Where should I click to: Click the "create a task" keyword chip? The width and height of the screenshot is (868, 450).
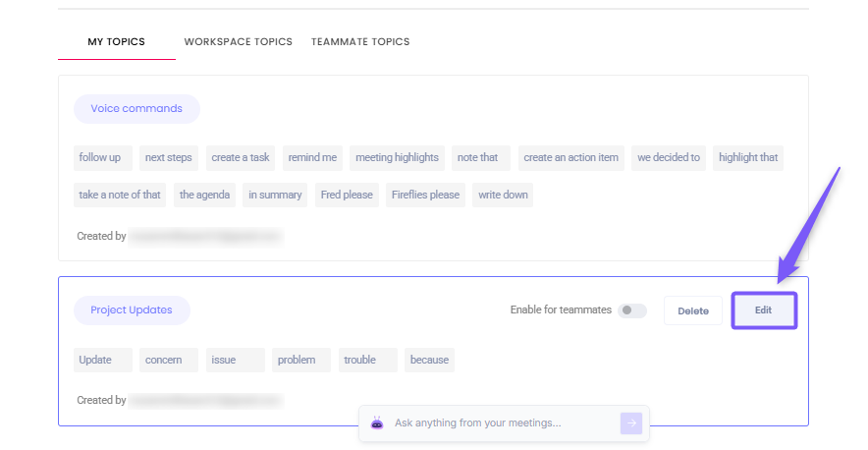240,157
